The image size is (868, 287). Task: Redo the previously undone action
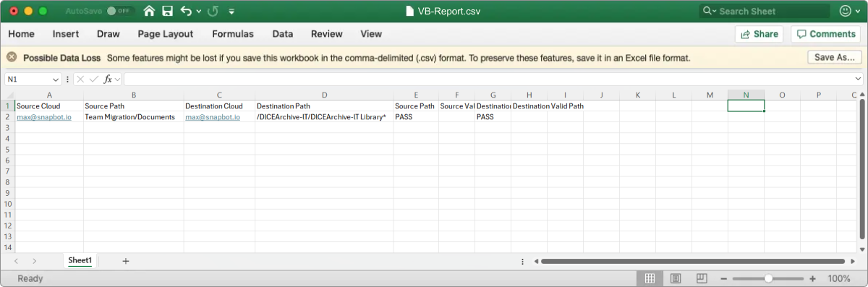pyautogui.click(x=213, y=12)
